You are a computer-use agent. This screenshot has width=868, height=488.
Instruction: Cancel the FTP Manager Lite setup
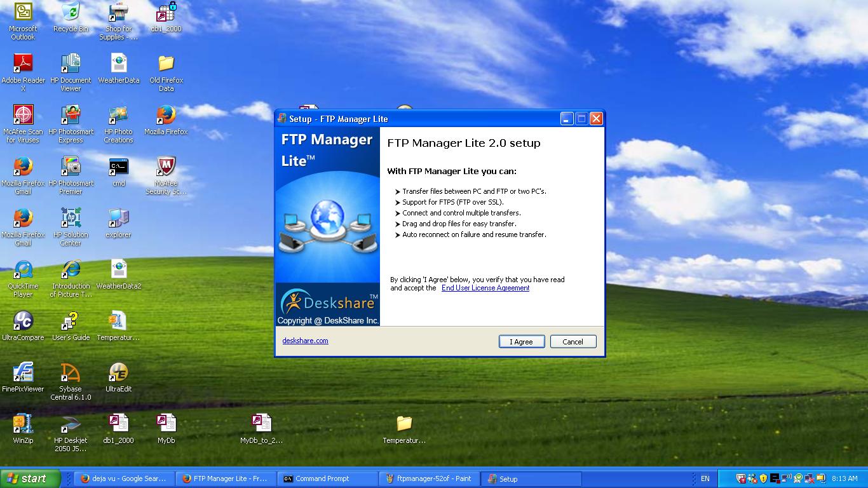click(573, 341)
